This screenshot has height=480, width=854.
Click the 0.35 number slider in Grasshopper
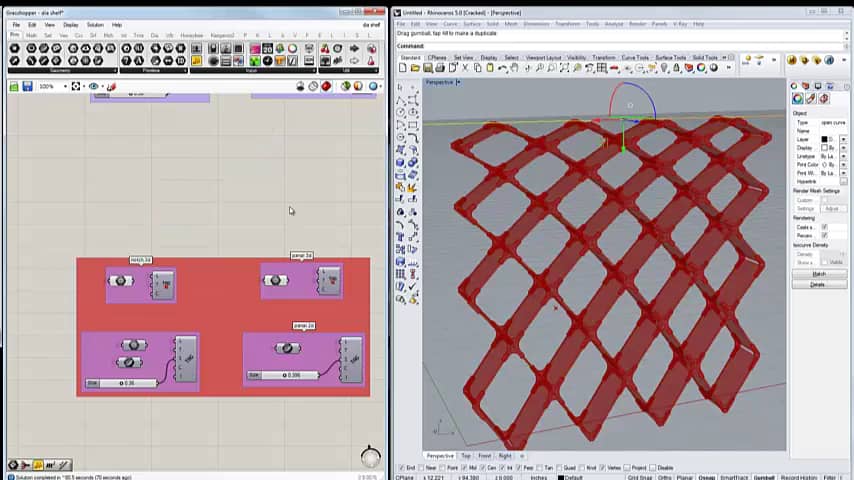coord(121,384)
